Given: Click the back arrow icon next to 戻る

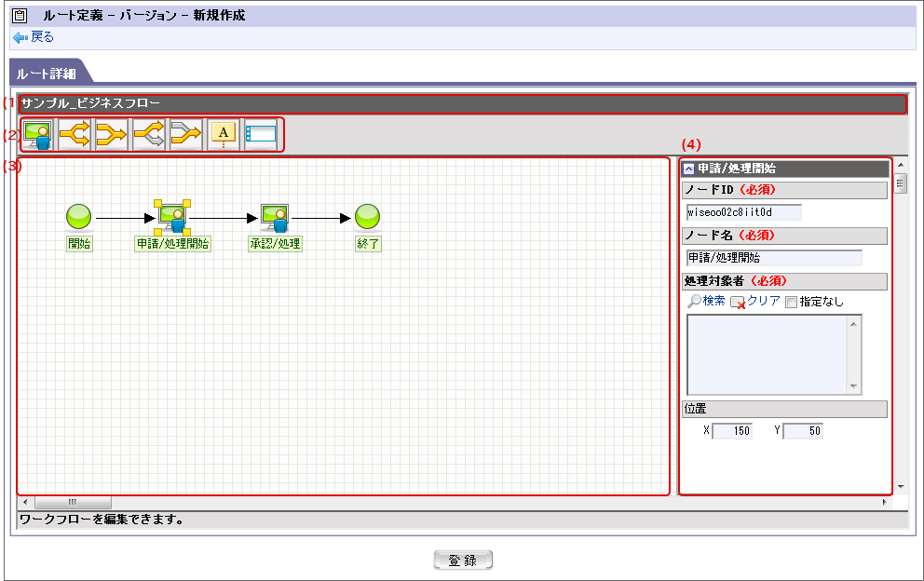Looking at the screenshot, I should (20, 38).
